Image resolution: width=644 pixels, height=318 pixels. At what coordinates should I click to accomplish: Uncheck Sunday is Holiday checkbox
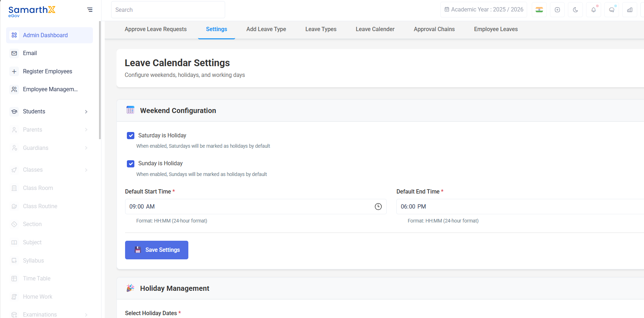[x=131, y=164]
